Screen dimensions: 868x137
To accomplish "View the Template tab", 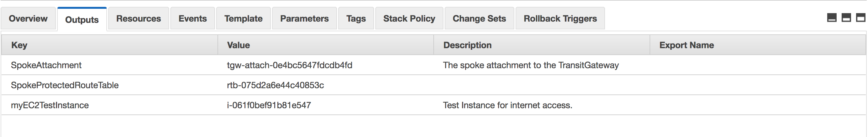I will 243,18.
